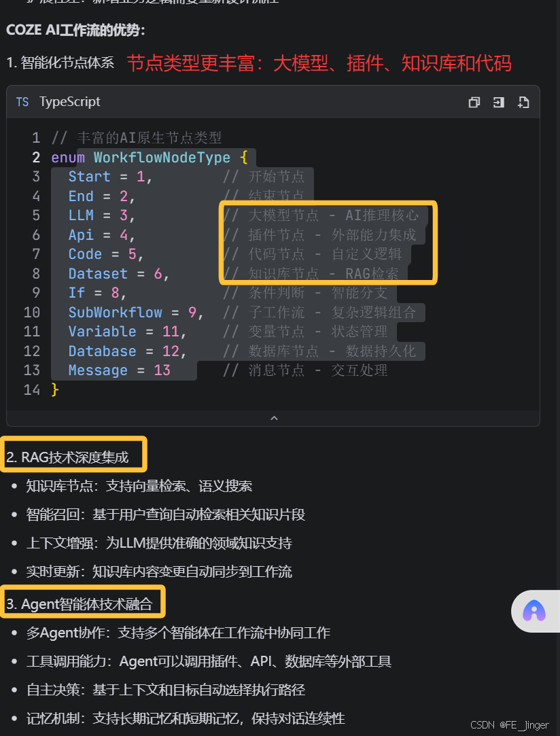The width and height of the screenshot is (560, 736).
Task: Click 'Start = 1,' in the code
Action: [111, 177]
